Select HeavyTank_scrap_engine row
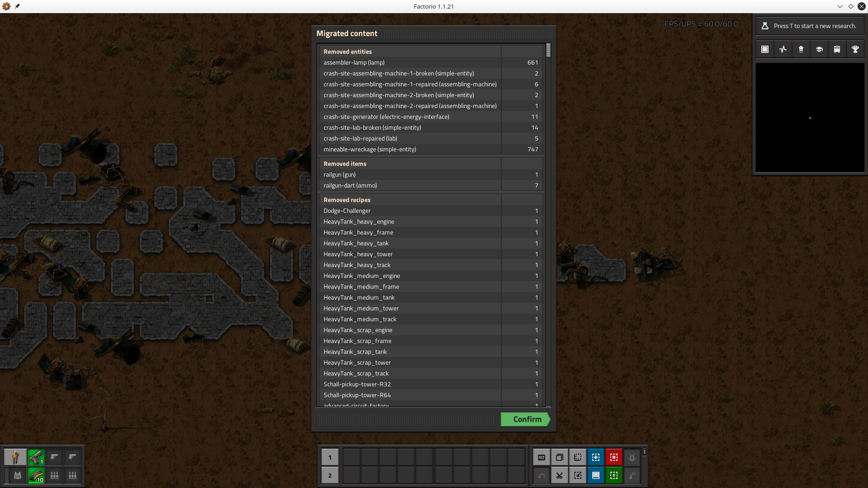The width and height of the screenshot is (868, 488). [431, 330]
